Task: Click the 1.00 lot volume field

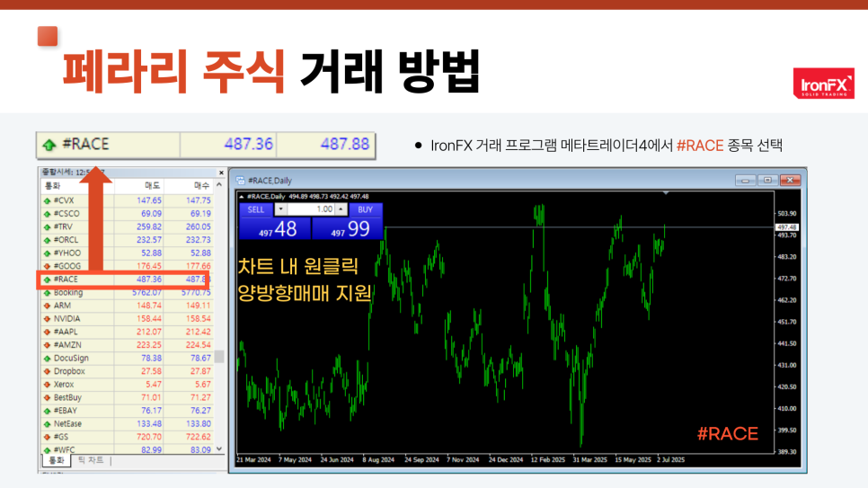Action: 311,209
